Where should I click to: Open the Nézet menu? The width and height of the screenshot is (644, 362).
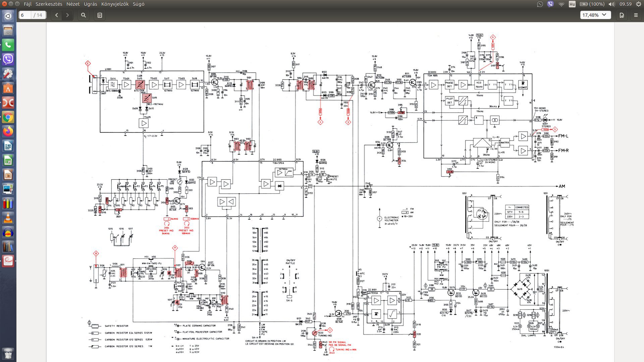(73, 4)
